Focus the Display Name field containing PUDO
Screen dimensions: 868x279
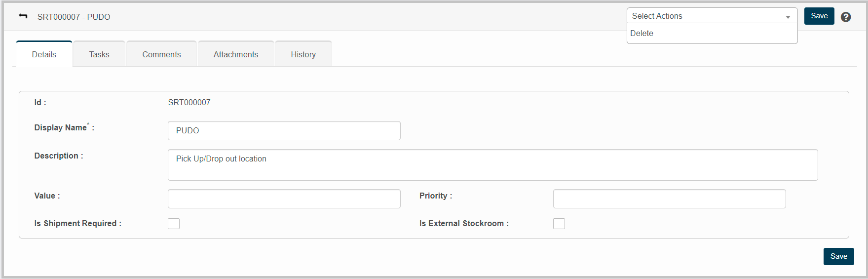[x=284, y=131]
